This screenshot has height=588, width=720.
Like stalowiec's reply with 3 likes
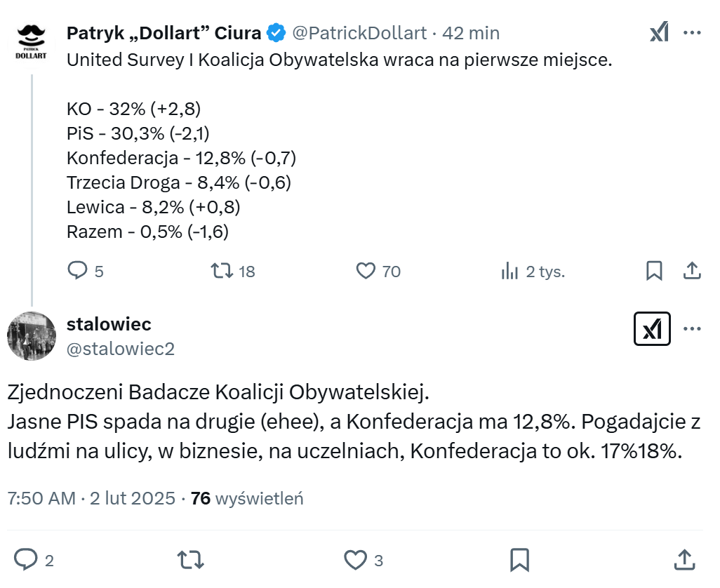click(x=356, y=560)
